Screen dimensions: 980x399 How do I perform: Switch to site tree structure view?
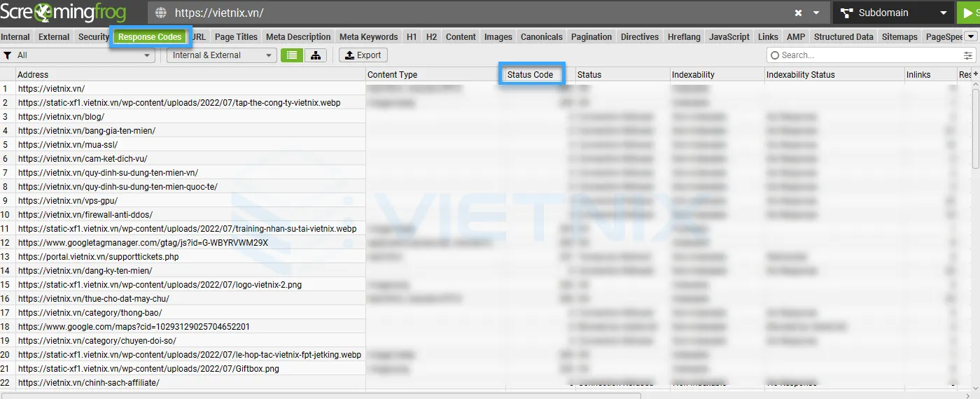coord(316,55)
